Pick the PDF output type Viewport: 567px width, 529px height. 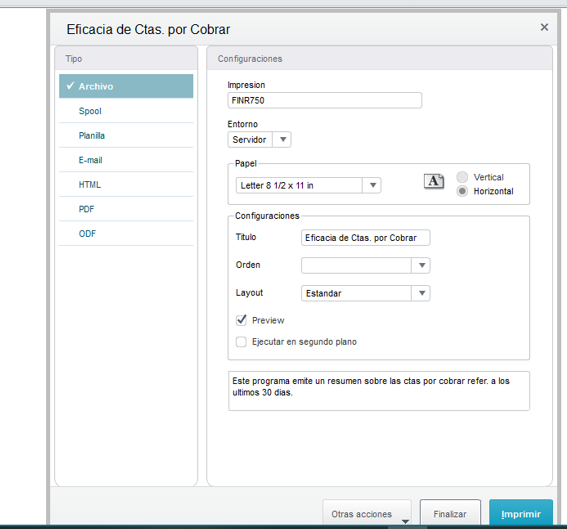(x=126, y=209)
